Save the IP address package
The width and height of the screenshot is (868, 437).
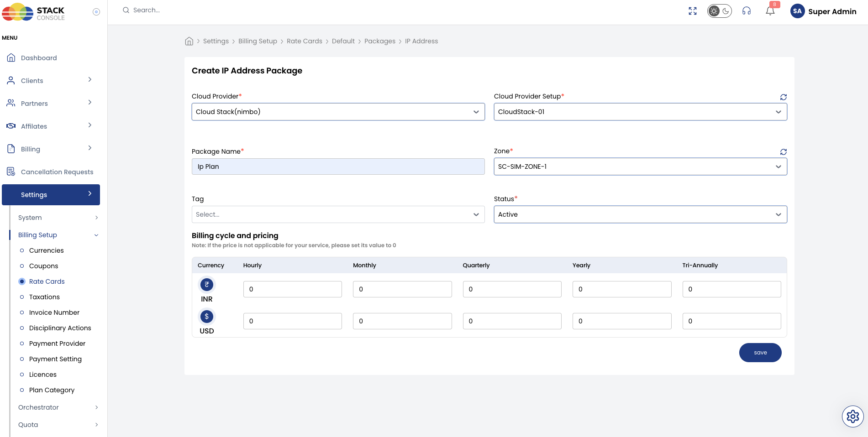pos(760,353)
